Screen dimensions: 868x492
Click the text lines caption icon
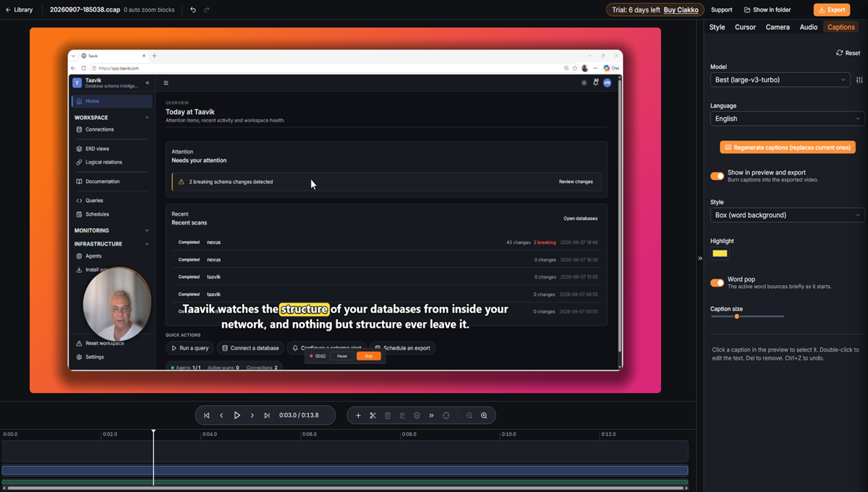tap(402, 415)
